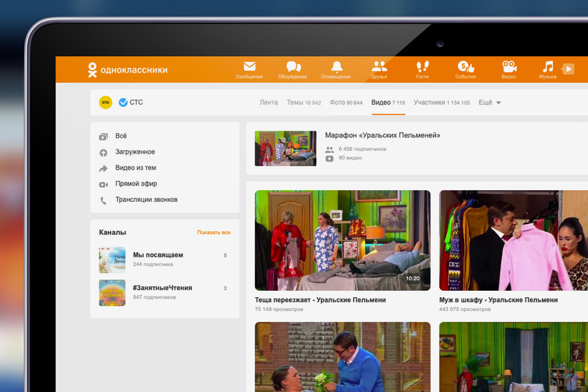This screenshot has height=392, width=588.
Task: Open Гости footprints icon
Action: point(422,67)
